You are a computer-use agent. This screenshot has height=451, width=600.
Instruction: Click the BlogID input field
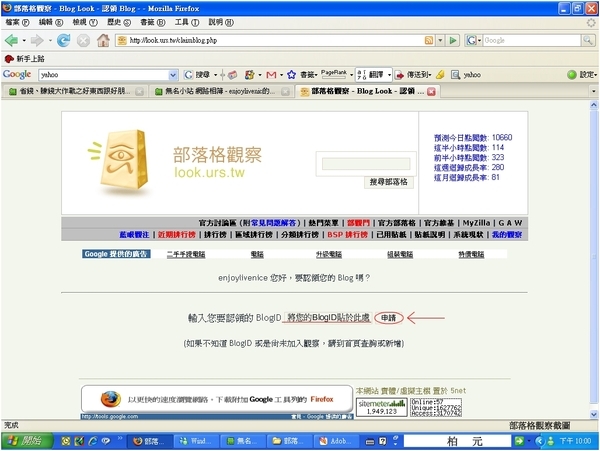pyautogui.click(x=327, y=317)
